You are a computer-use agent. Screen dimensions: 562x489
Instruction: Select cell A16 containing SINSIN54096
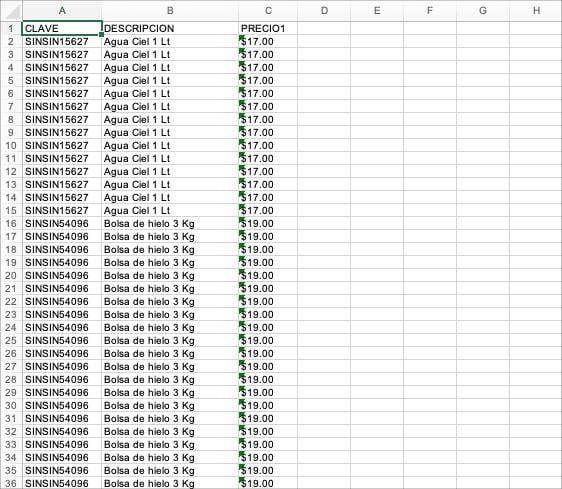[62, 223]
